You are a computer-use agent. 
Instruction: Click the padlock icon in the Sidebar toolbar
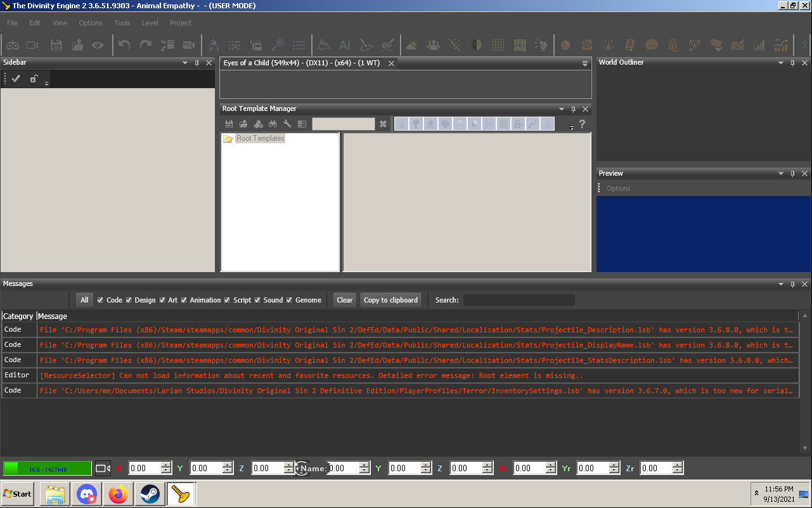coord(34,79)
